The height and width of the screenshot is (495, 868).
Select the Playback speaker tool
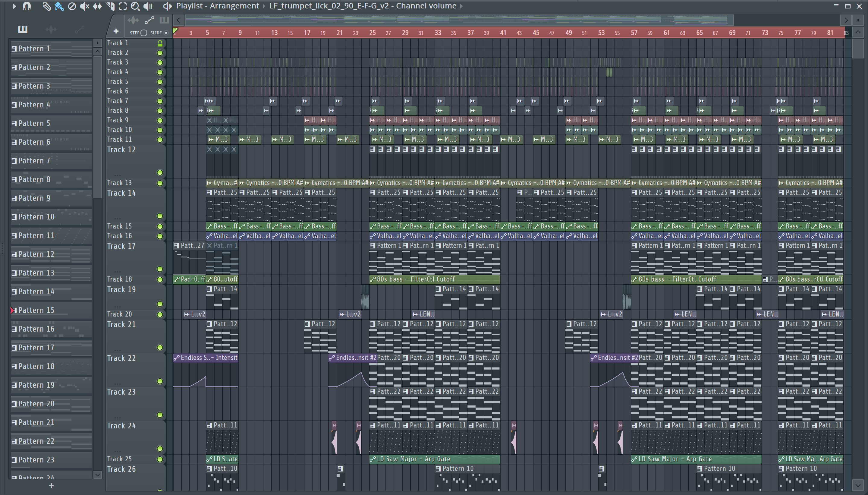click(x=148, y=6)
